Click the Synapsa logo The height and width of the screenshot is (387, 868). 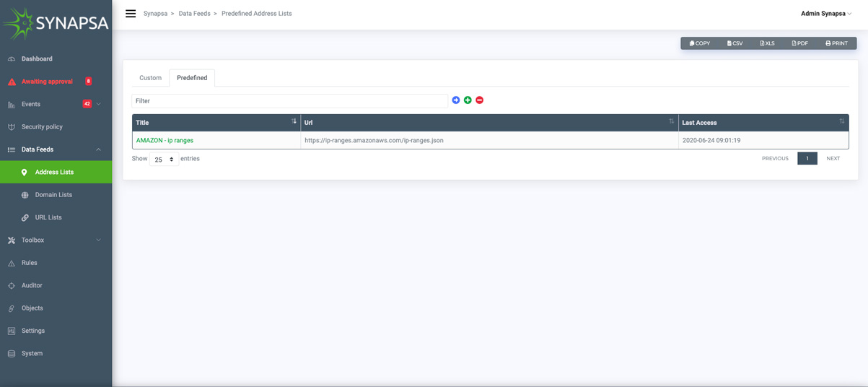56,23
